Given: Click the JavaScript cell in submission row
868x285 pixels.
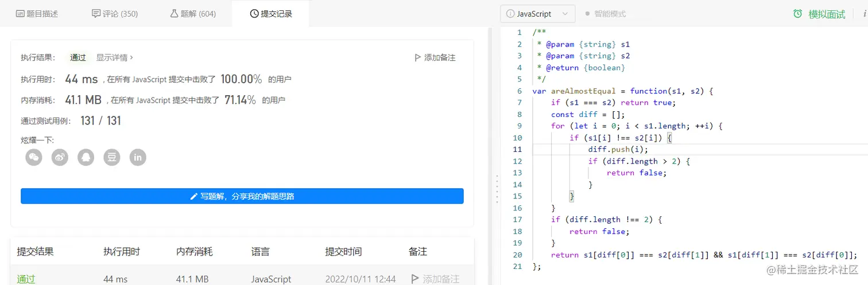Looking at the screenshot, I should coord(271,279).
